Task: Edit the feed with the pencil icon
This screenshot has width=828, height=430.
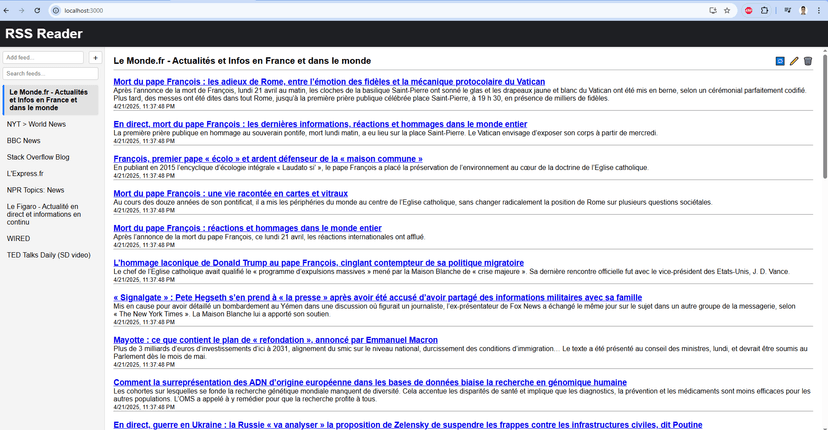Action: (x=794, y=61)
